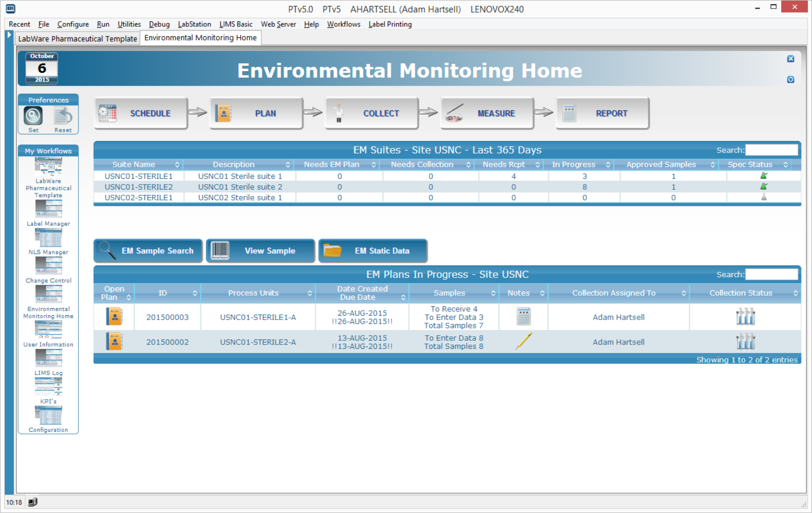This screenshot has height=513, width=812.
Task: Sort by Needs Collection column arrows
Action: [468, 165]
